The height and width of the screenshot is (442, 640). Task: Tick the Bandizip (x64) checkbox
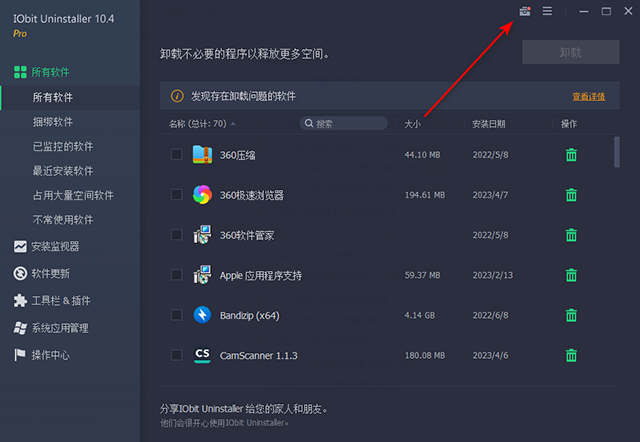pos(177,315)
